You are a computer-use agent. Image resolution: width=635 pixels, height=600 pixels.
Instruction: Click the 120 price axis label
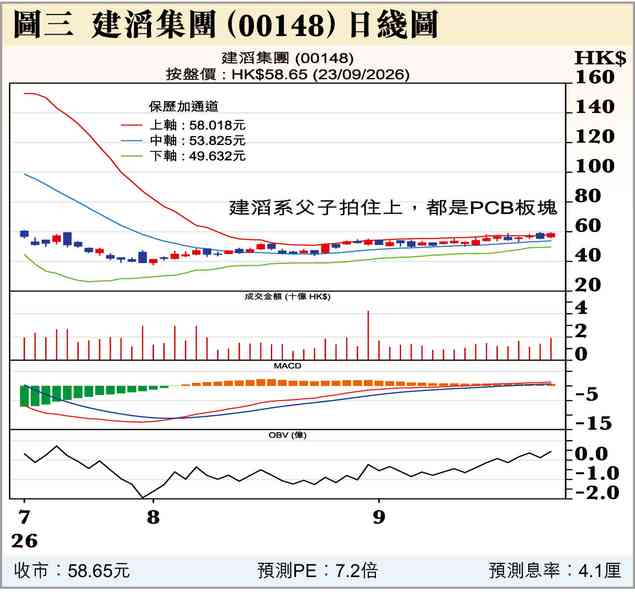tap(595, 136)
